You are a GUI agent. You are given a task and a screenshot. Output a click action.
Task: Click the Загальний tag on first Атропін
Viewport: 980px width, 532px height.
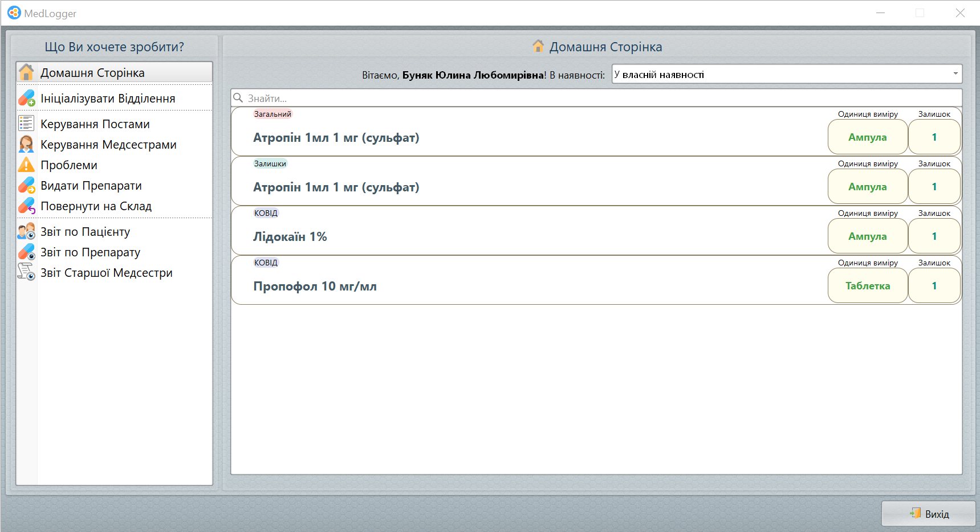click(273, 114)
